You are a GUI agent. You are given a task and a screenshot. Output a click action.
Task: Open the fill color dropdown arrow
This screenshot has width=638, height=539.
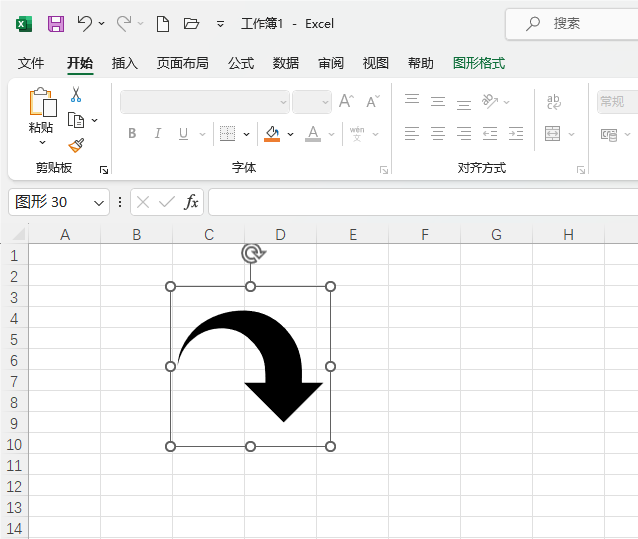[x=290, y=134]
